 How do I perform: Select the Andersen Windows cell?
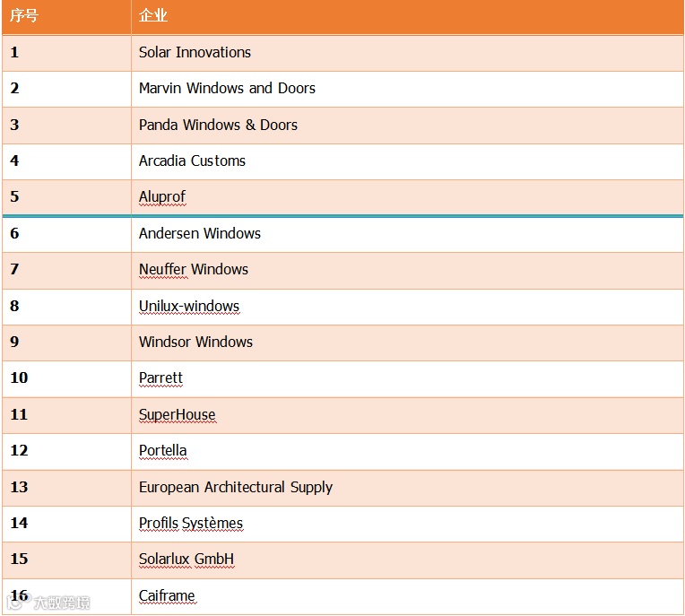click(x=408, y=234)
